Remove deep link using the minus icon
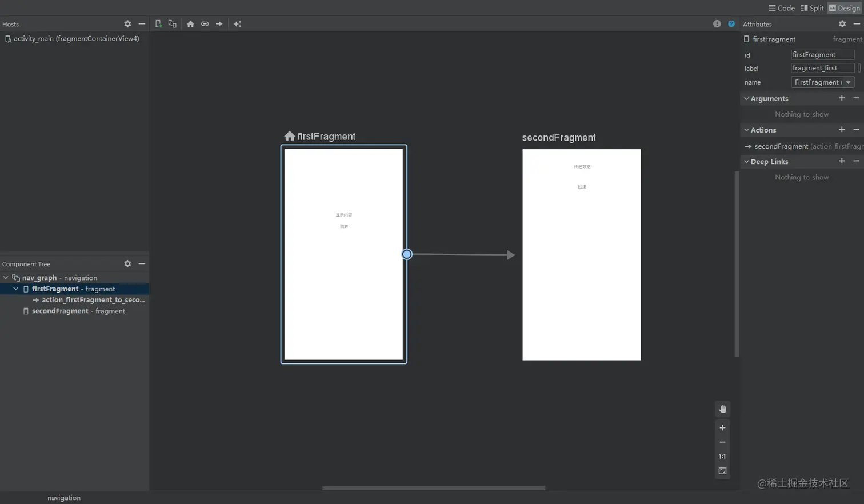864x504 pixels. [x=856, y=161]
